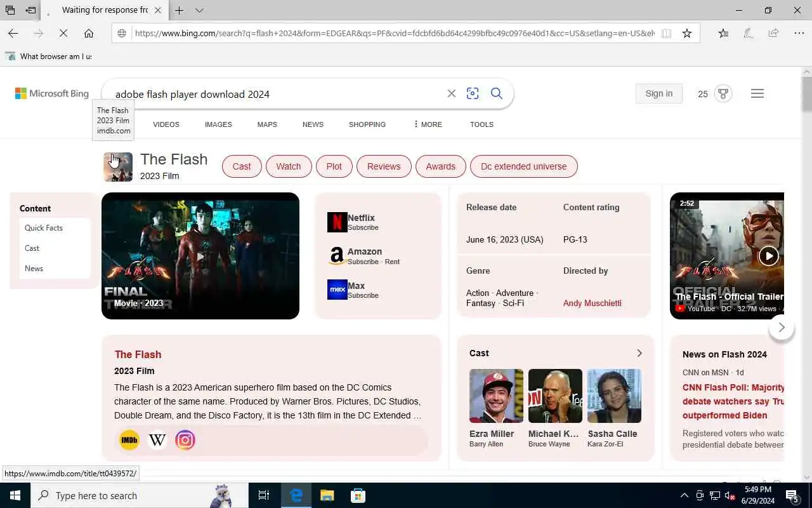Open a new browser tab
This screenshot has height=508, width=812.
click(x=180, y=10)
